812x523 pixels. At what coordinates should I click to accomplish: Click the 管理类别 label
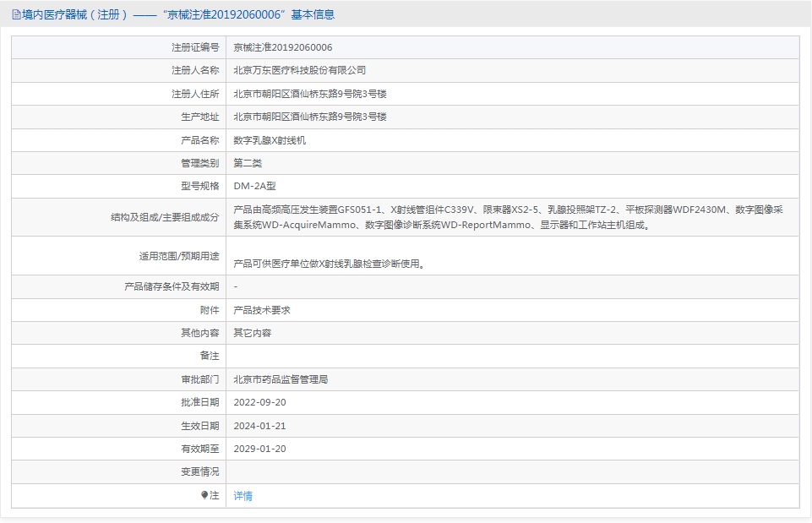(200, 163)
